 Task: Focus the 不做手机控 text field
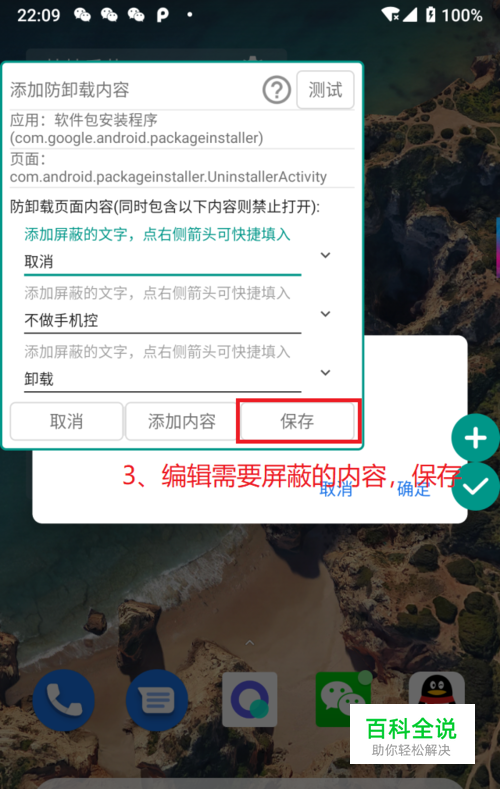[x=162, y=320]
